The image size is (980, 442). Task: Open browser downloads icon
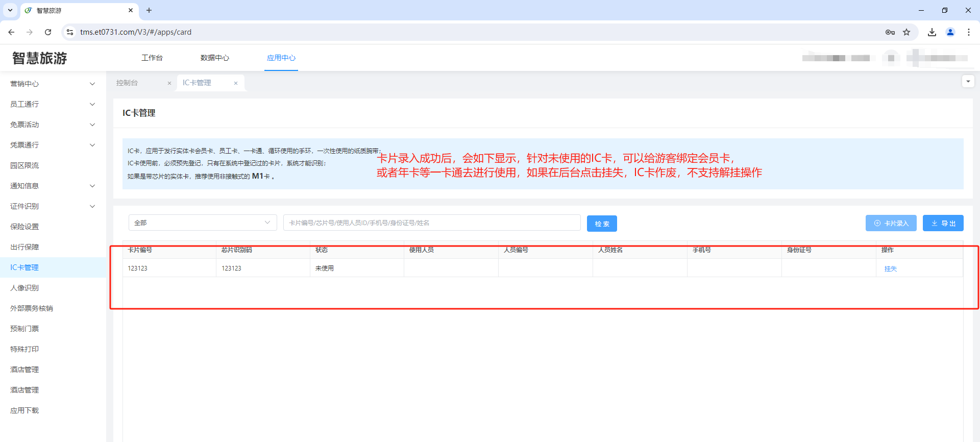point(932,32)
